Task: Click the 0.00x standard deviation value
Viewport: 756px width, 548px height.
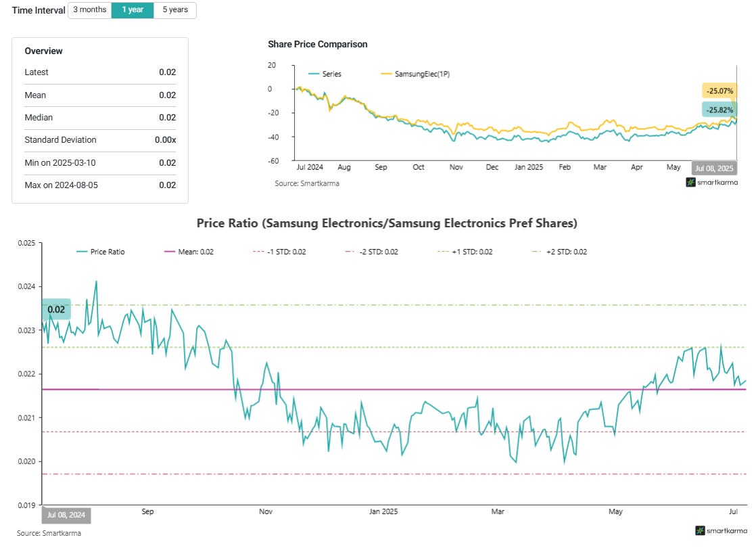Action: [x=166, y=140]
